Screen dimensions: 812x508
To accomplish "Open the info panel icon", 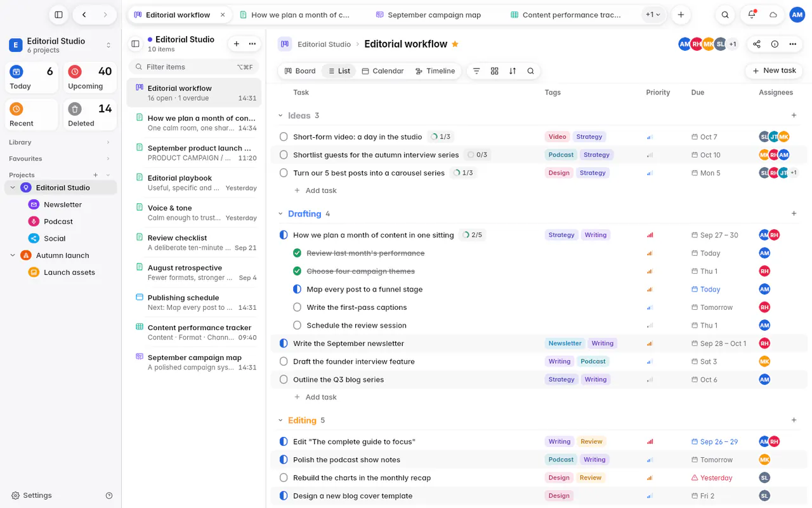I will (x=775, y=44).
